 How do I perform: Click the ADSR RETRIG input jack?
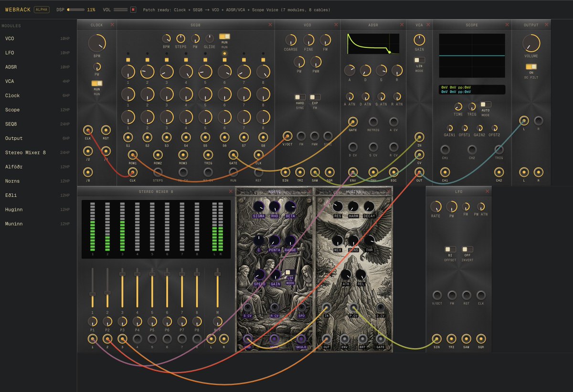(x=373, y=122)
